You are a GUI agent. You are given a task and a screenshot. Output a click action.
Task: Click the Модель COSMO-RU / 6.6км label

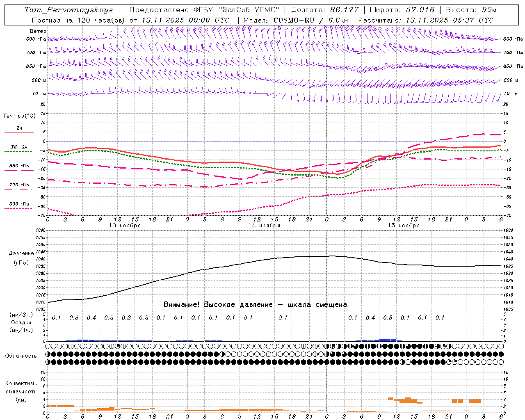pyautogui.click(x=296, y=20)
